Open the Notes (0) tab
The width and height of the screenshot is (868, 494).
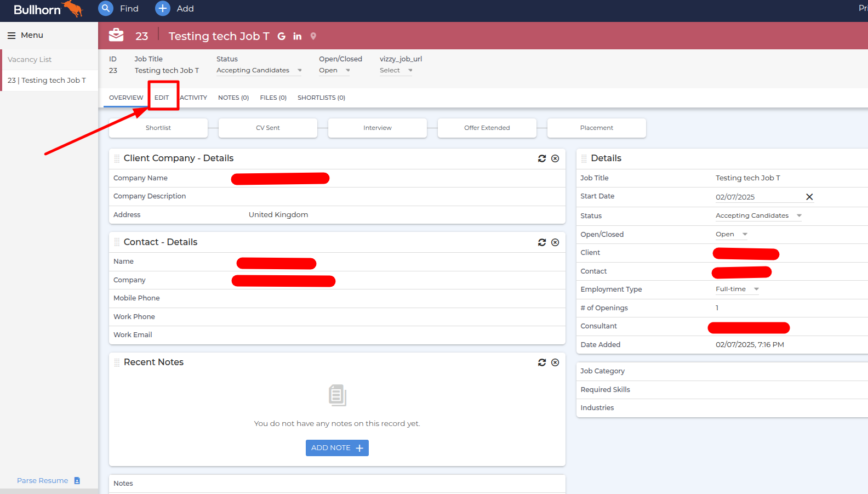click(233, 98)
